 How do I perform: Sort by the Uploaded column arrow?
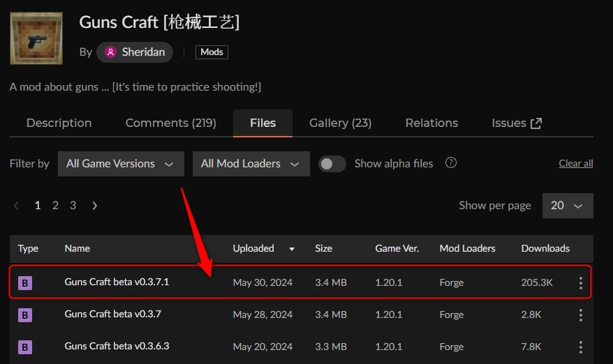click(292, 249)
